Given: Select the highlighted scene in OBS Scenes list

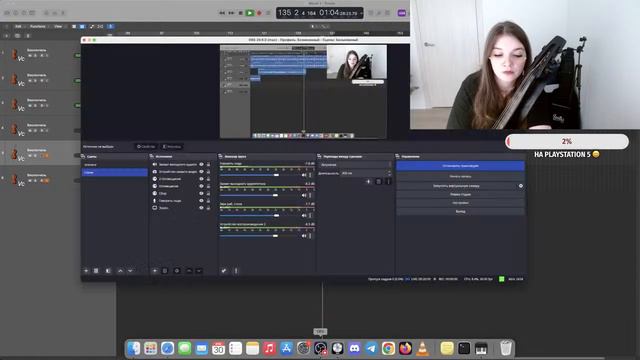Looking at the screenshot, I should click(114, 173).
